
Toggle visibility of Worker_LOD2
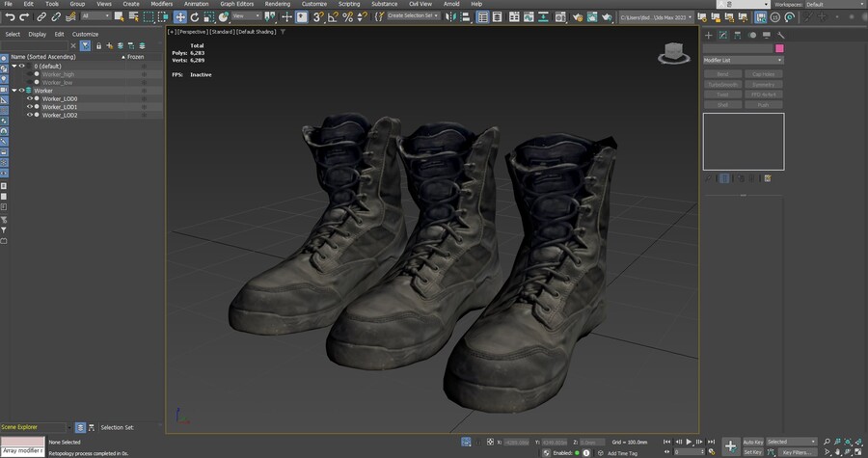[x=30, y=115]
